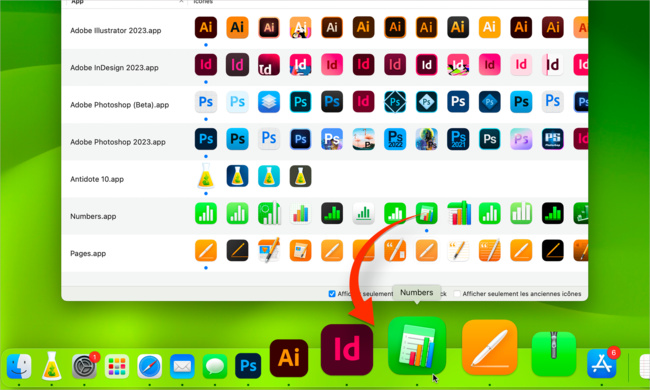Open the green zipper archive app in Dock
This screenshot has width=650, height=390.
pos(554,354)
